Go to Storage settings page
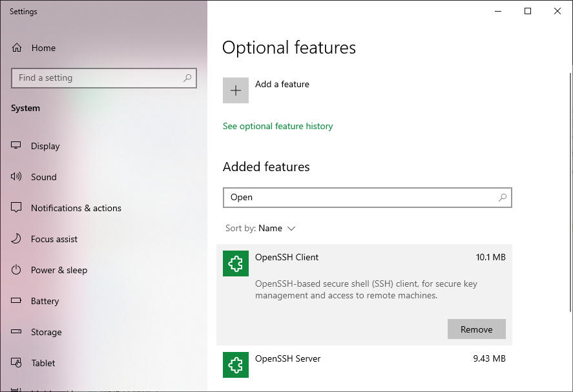Viewport: 573px width, 392px height. click(x=46, y=332)
